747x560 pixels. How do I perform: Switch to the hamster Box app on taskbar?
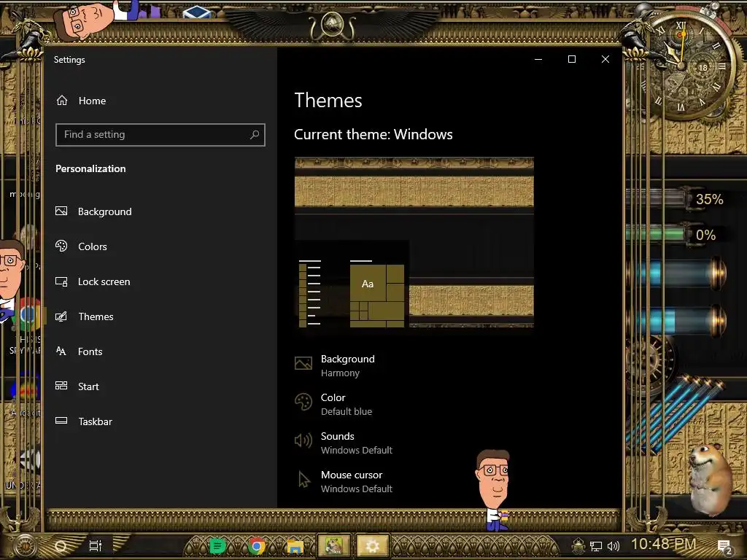click(334, 545)
